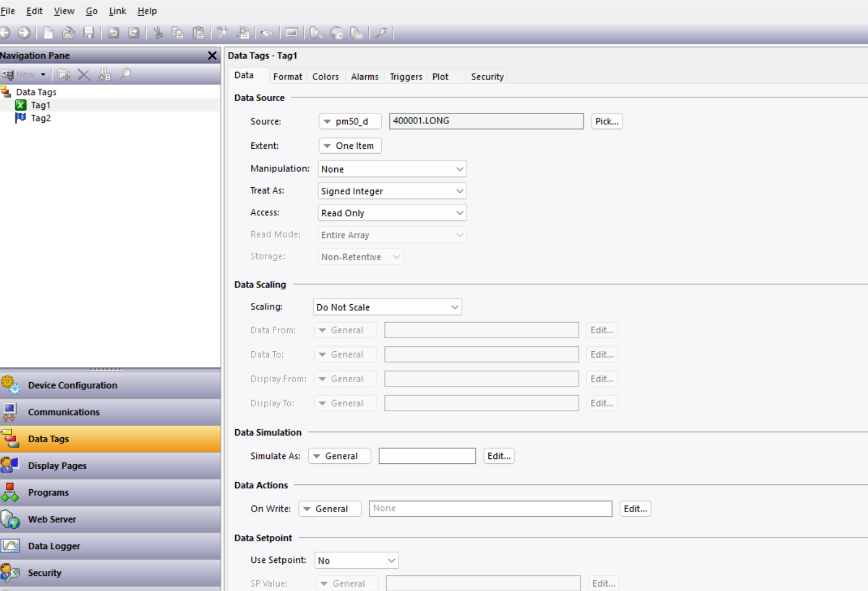This screenshot has height=591, width=868.
Task: Click the Paste clipboard icon
Action: pyautogui.click(x=198, y=33)
